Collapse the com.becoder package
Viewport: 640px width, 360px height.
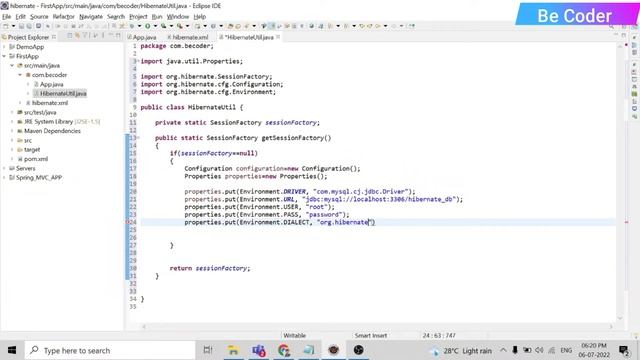click(20, 75)
